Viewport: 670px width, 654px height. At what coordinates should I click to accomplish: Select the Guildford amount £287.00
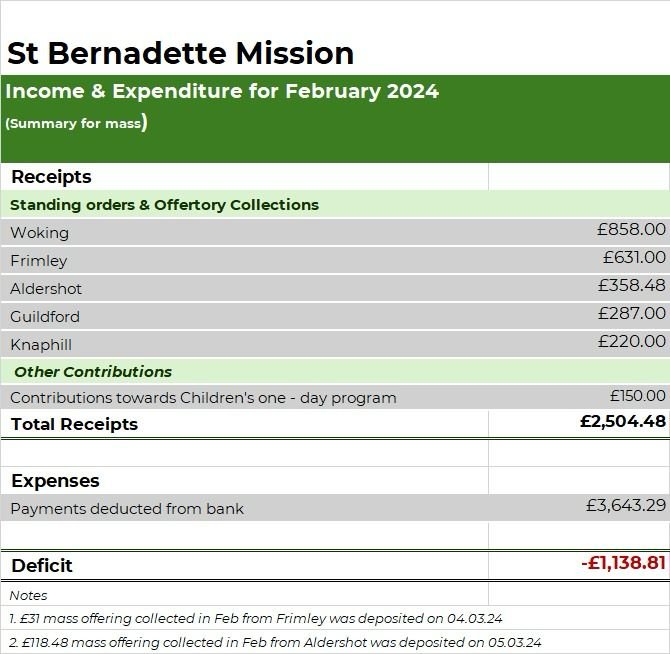pos(632,314)
